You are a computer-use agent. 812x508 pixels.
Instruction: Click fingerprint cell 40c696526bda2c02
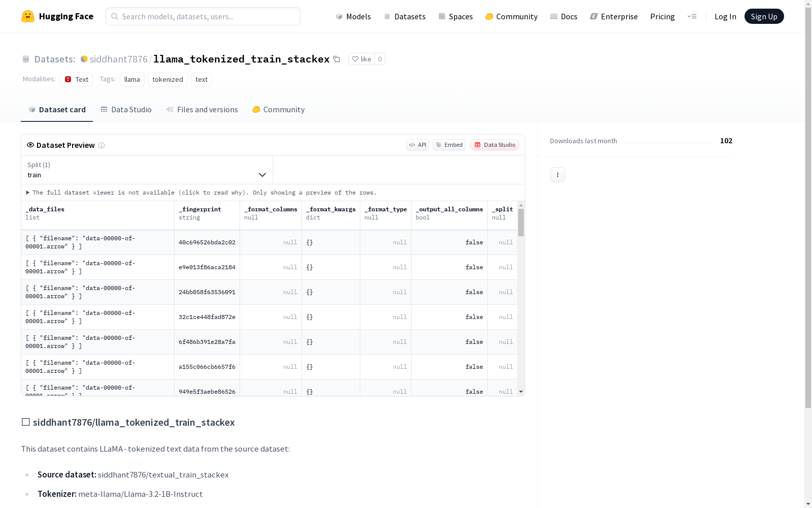[x=207, y=242]
